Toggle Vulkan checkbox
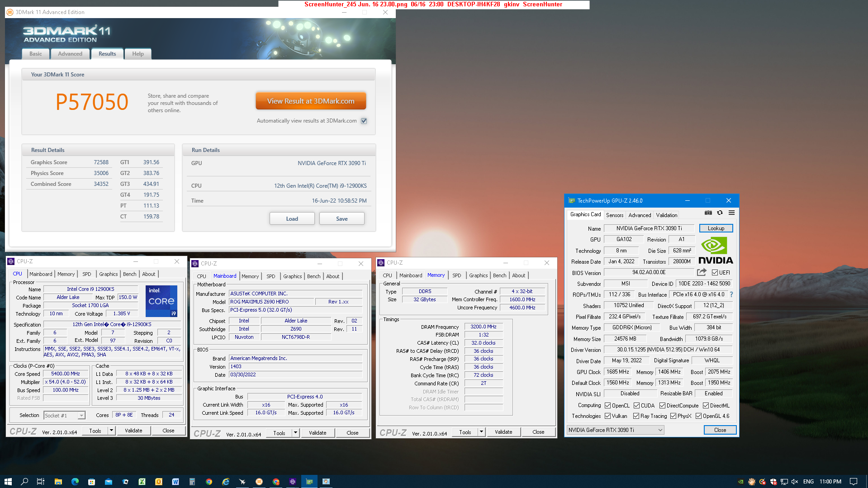The width and height of the screenshot is (868, 488). (608, 416)
